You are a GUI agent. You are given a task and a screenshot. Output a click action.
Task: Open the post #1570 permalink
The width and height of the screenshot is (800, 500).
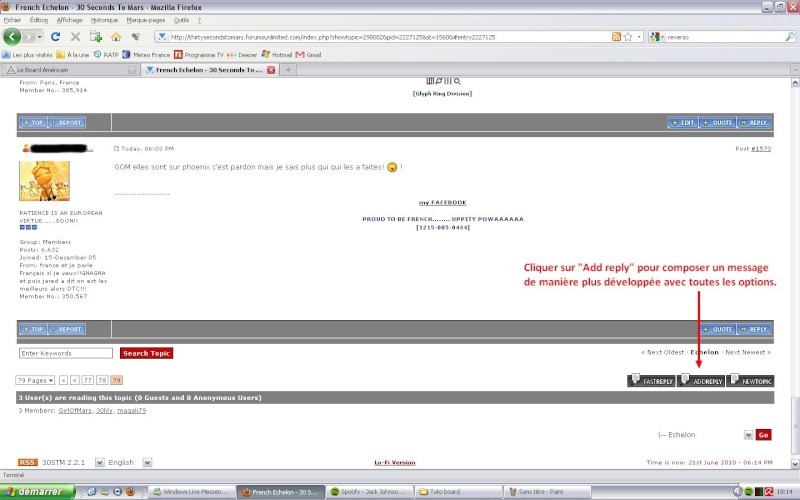(x=761, y=148)
